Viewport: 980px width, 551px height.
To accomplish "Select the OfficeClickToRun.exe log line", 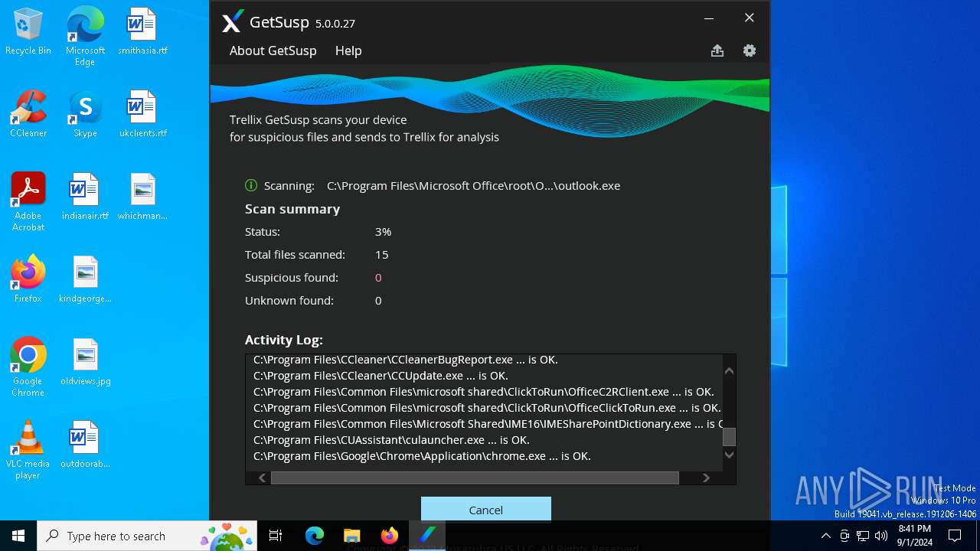I will pos(487,408).
